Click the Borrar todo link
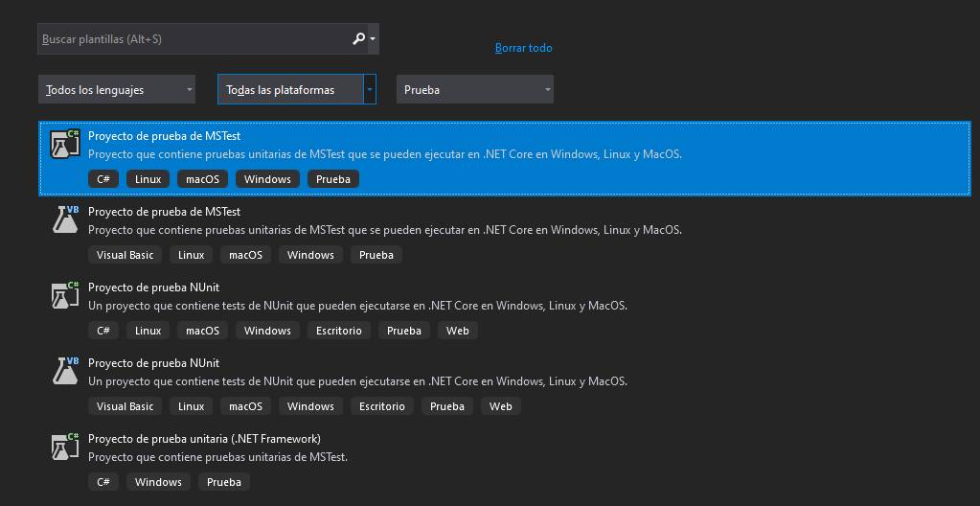The width and height of the screenshot is (980, 506). 524,48
